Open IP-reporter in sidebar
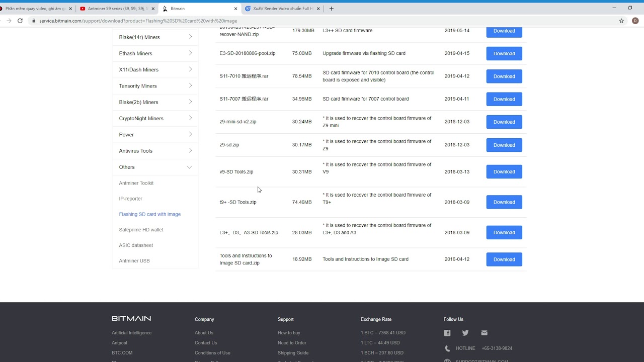Screen dimensions: 644x362 click(131, 199)
